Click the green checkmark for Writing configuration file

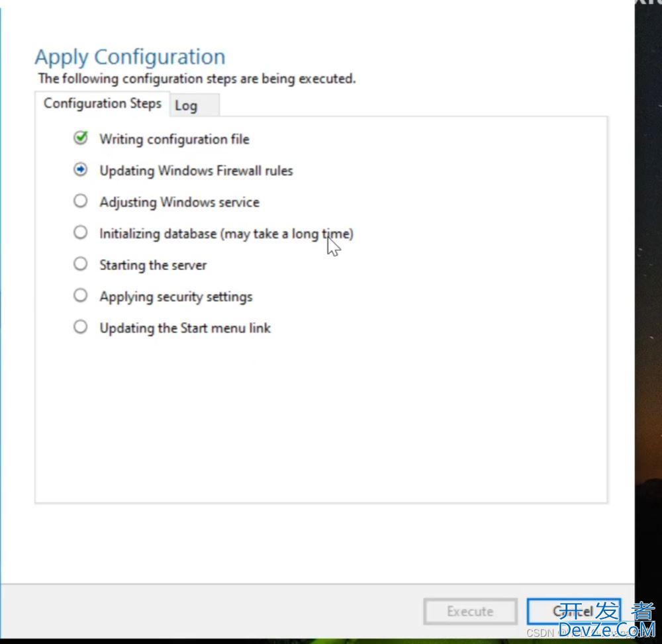click(81, 138)
